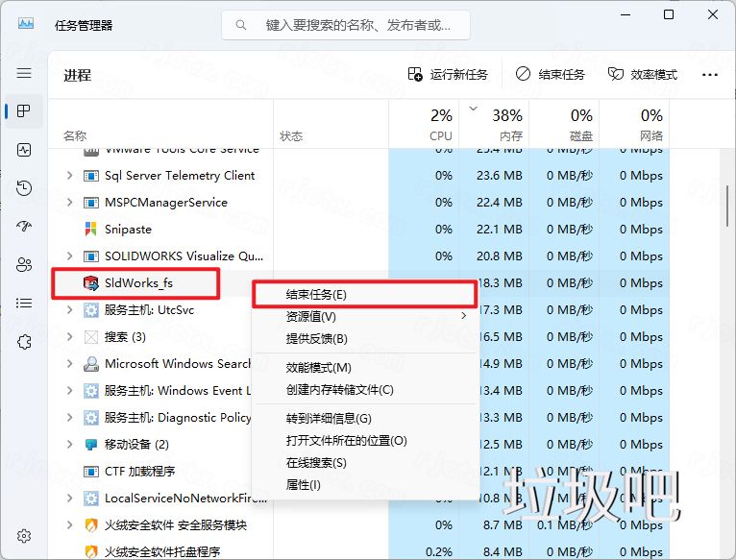Choose 提供反馈(B) in context menu
This screenshot has height=560, width=736.
tap(365, 338)
